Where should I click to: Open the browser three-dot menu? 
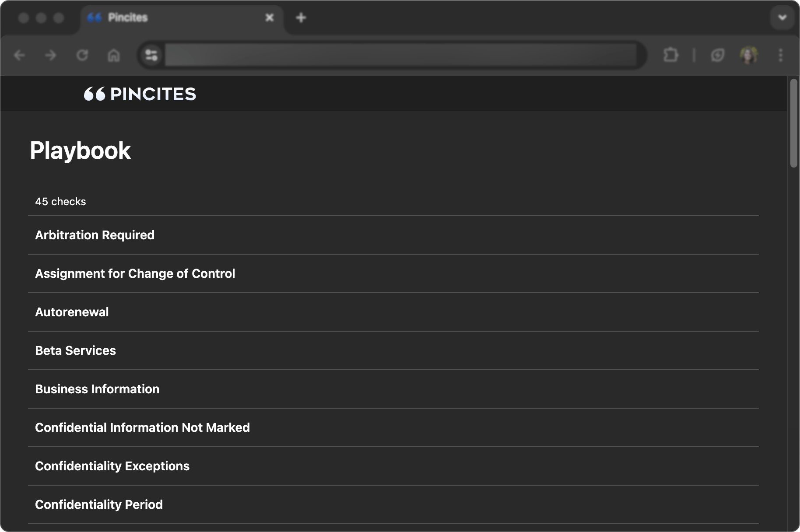780,55
